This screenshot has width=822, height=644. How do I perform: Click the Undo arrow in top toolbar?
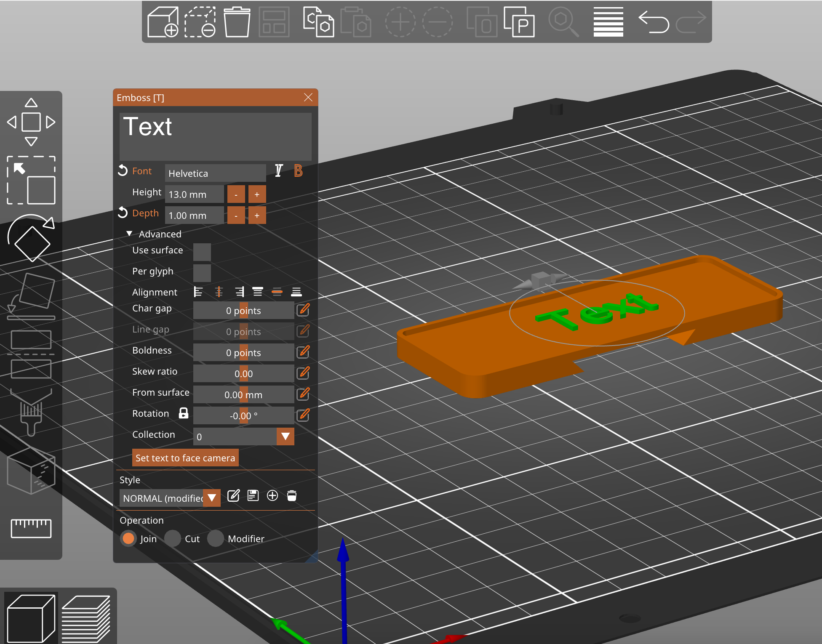coord(654,22)
